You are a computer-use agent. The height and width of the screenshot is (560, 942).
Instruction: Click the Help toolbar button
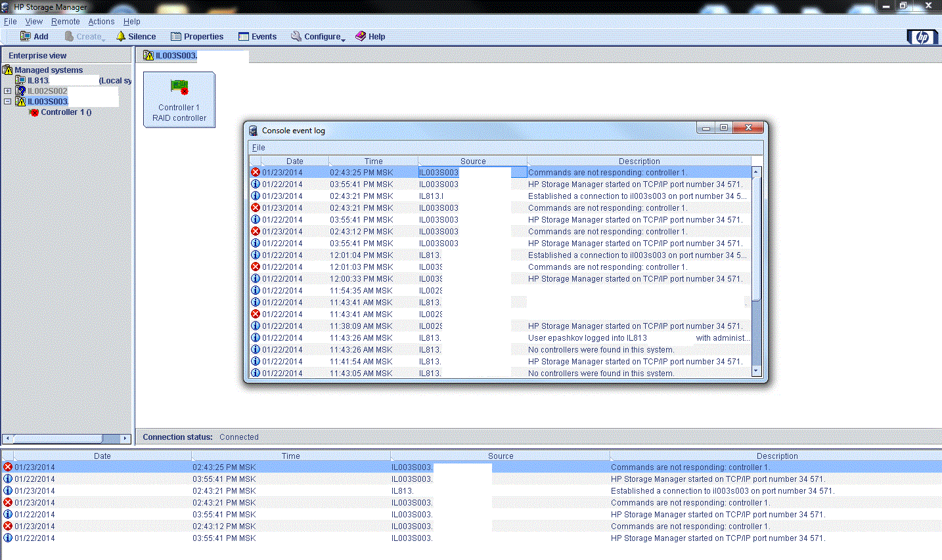pos(370,37)
